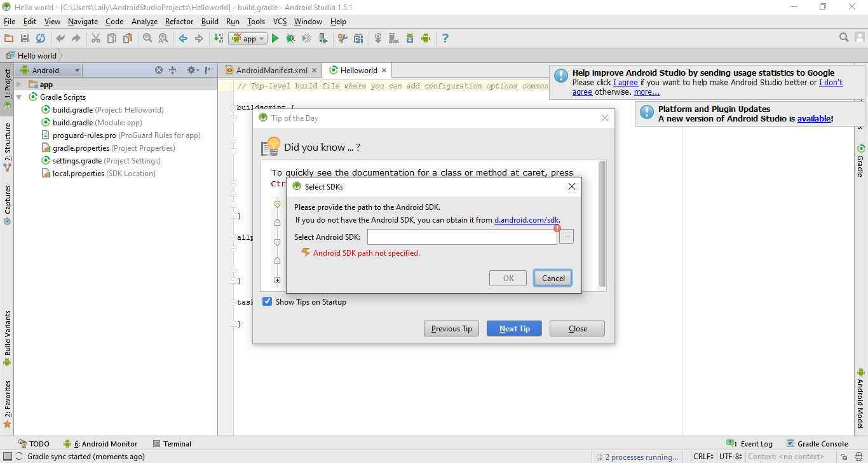Screen dimensions: 868x463
Task: Click the tip text scrollbar
Action: pos(602,225)
